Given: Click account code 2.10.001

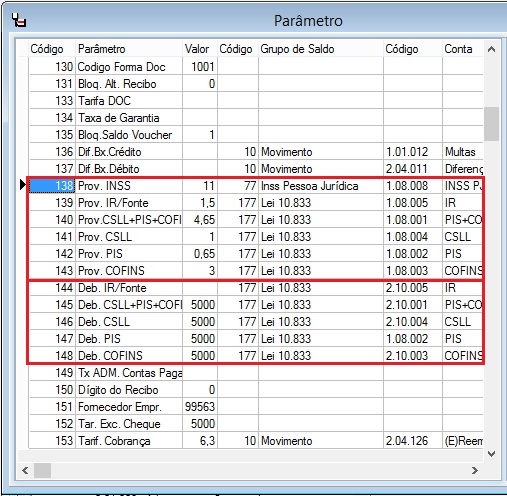Looking at the screenshot, I should click(x=413, y=305).
